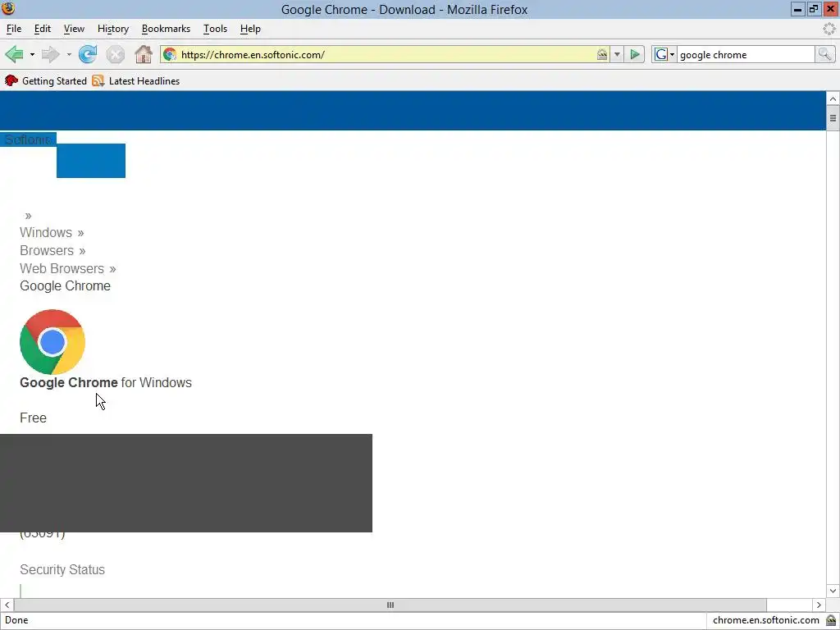The image size is (840, 630).
Task: Click the vertical scrollbar up arrow
Action: coord(833,98)
